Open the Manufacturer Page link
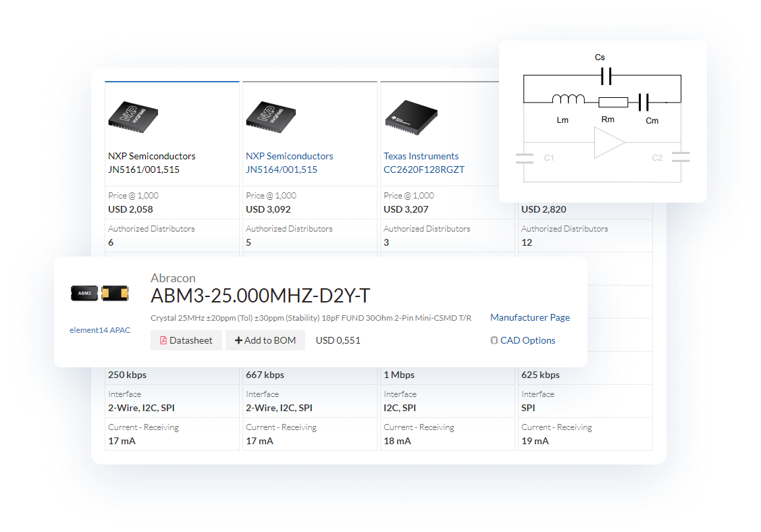This screenshot has height=532, width=761. 529,317
